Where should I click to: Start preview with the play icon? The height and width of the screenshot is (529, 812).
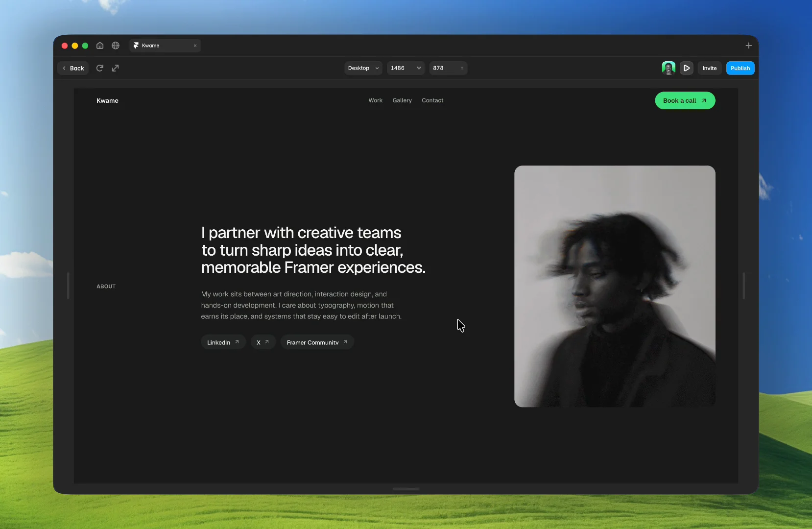(687, 68)
